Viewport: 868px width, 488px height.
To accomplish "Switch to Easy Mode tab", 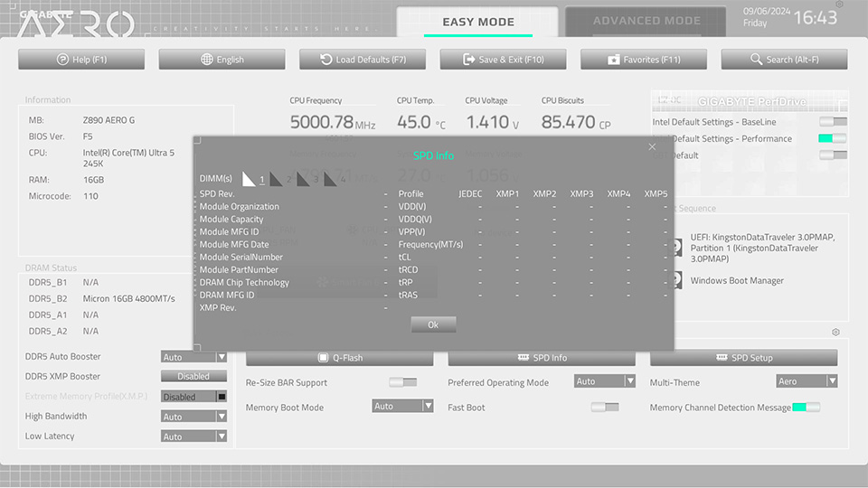I will pyautogui.click(x=477, y=22).
